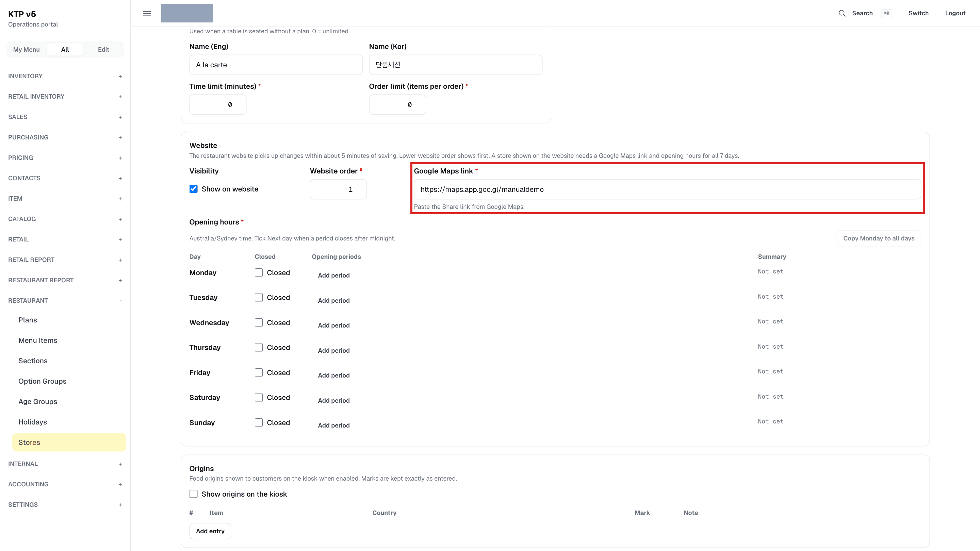This screenshot has height=551, width=980.
Task: Click Order limit items field
Action: coord(397,104)
